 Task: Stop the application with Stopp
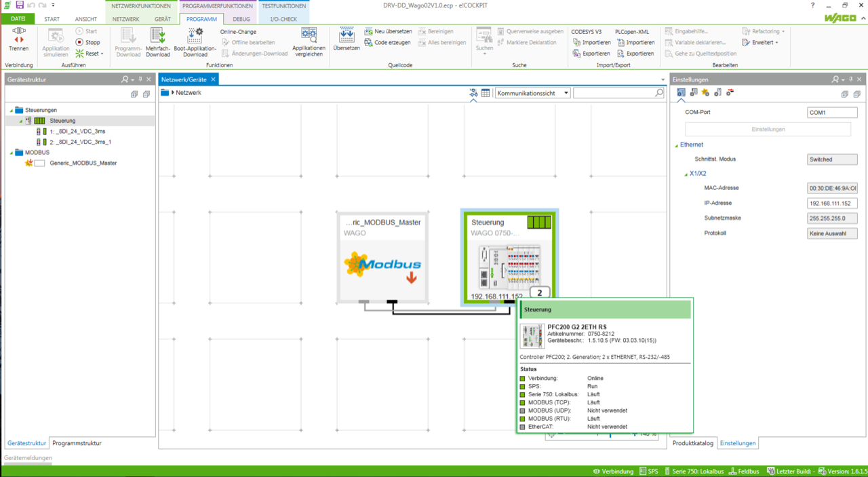pos(87,42)
